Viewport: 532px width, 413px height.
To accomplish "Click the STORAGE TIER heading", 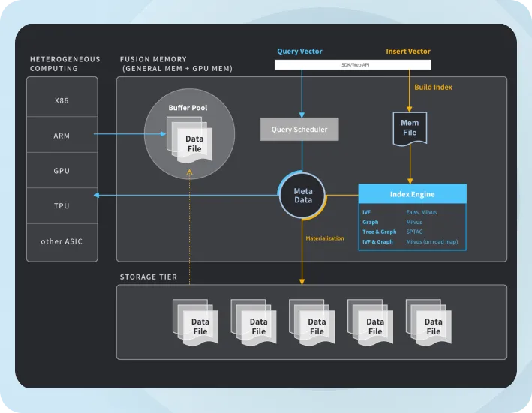I will click(149, 277).
